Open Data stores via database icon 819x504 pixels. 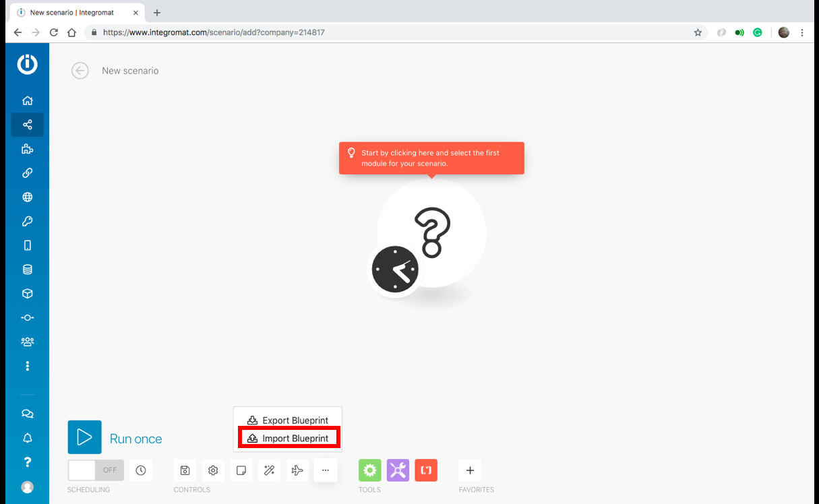[27, 269]
